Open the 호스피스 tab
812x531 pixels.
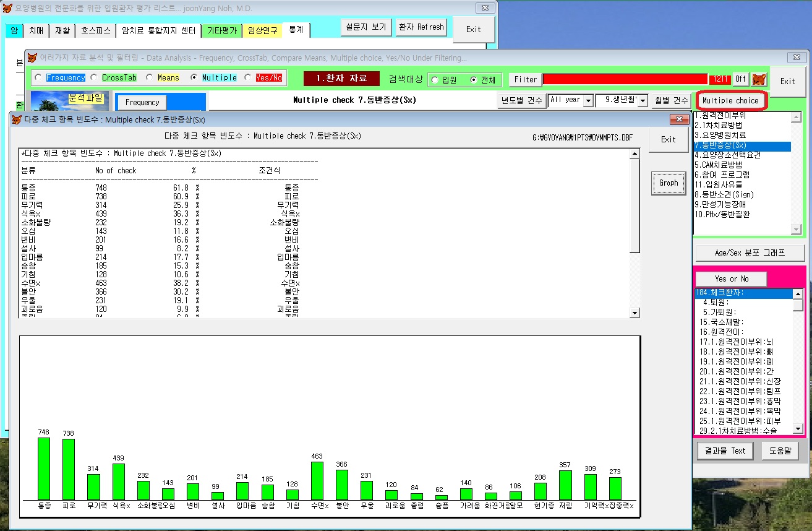[x=96, y=30]
